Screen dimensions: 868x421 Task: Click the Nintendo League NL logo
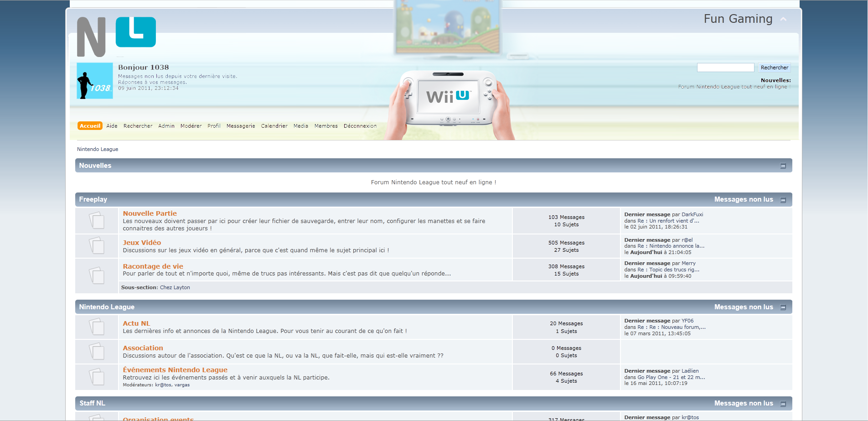116,36
